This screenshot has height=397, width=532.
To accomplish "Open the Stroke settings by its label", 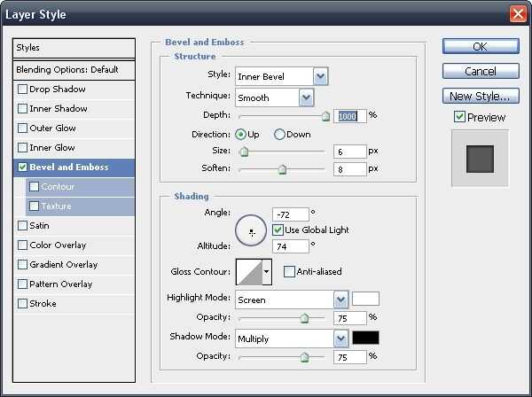I will 43,304.
